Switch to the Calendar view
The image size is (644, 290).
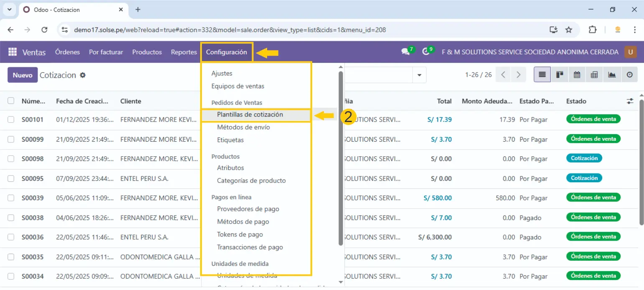(577, 75)
